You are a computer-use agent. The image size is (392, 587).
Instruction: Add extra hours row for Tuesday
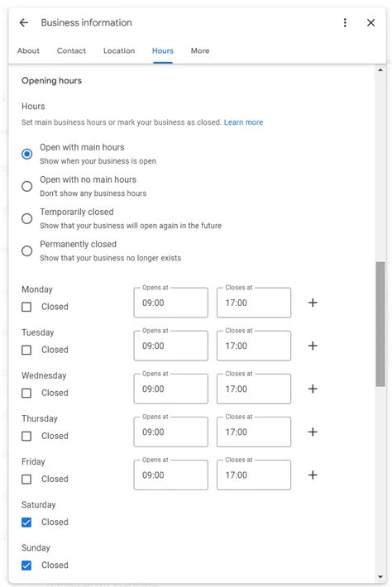click(313, 346)
